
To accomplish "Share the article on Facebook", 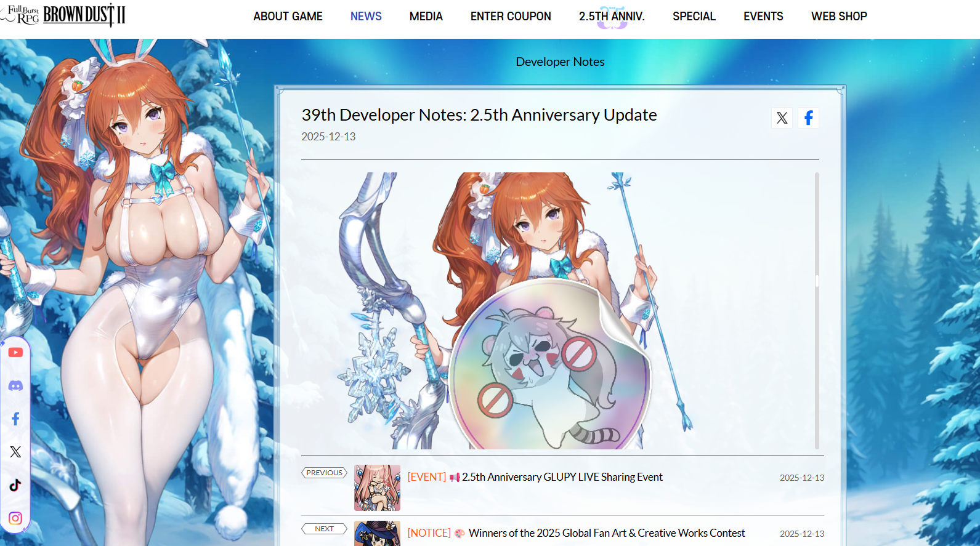I will tap(809, 118).
